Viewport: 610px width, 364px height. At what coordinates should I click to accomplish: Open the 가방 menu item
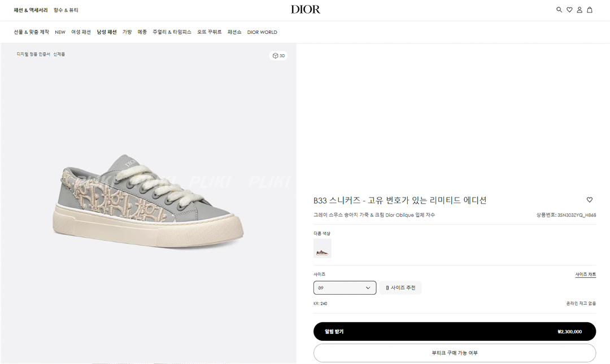point(127,32)
